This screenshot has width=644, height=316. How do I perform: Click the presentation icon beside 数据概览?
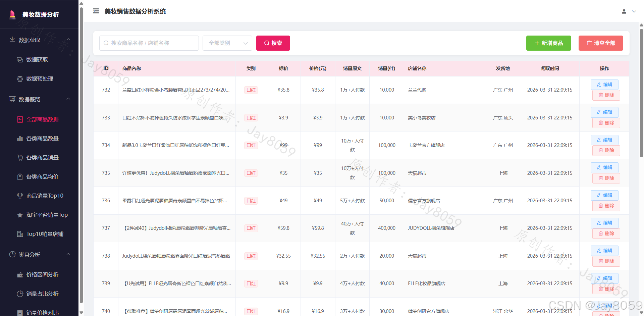(x=12, y=99)
